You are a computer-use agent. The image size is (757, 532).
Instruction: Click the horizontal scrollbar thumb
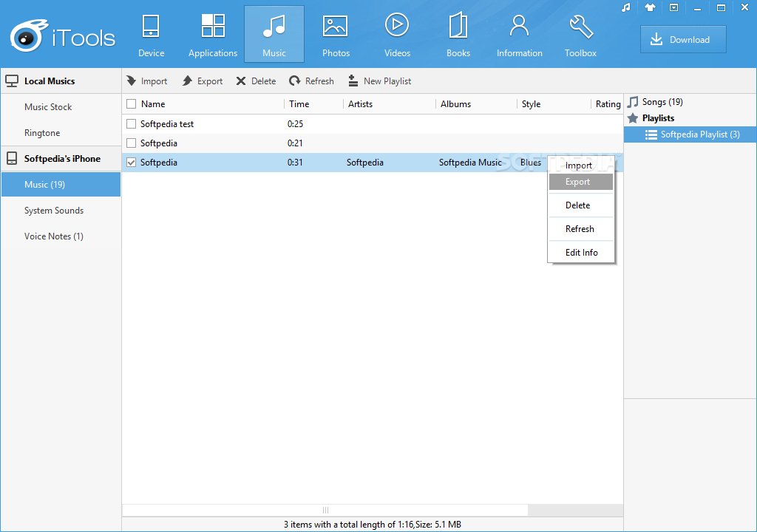[x=325, y=511]
